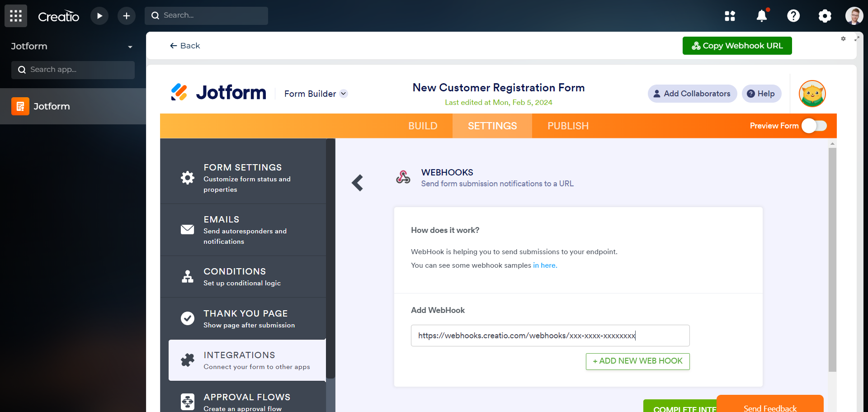Open CONDITIONS settings section
Image resolution: width=868 pixels, height=412 pixels.
click(243, 277)
